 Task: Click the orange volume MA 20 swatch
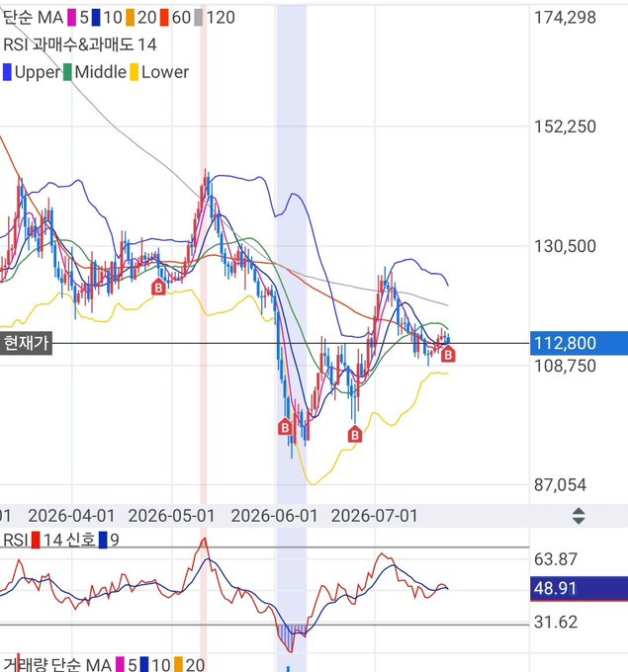coord(178,665)
